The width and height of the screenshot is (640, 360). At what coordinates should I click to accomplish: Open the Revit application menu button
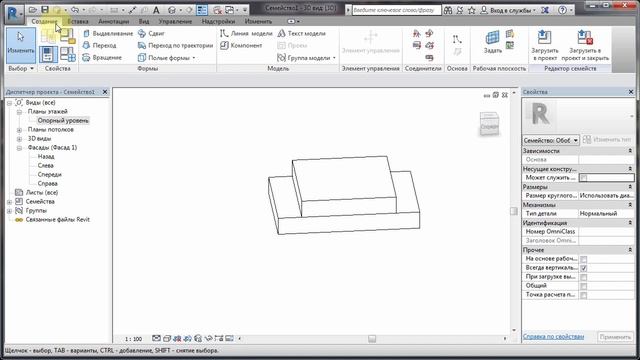pos(14,13)
